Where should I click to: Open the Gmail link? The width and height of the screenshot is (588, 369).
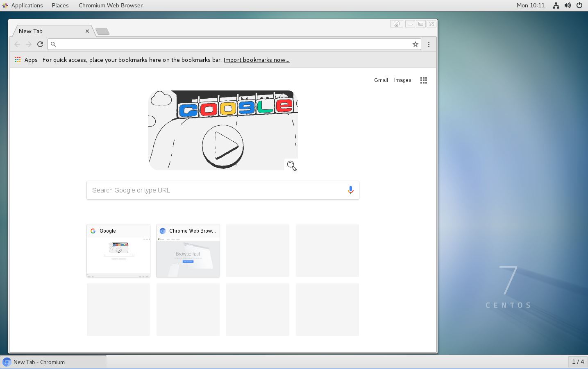pos(381,80)
